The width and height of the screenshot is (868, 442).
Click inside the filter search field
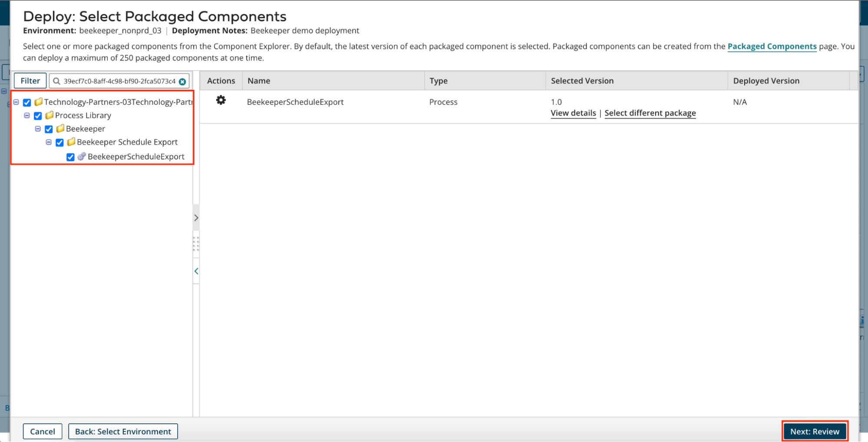[x=119, y=81]
